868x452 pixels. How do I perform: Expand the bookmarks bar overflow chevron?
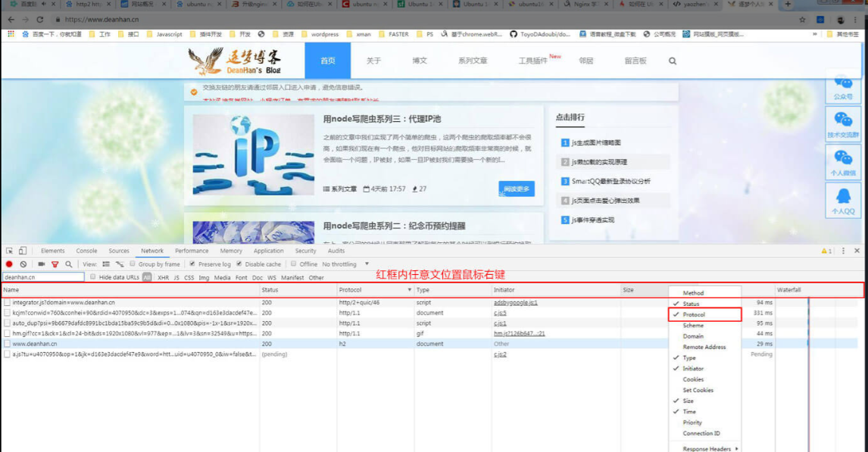tap(814, 34)
